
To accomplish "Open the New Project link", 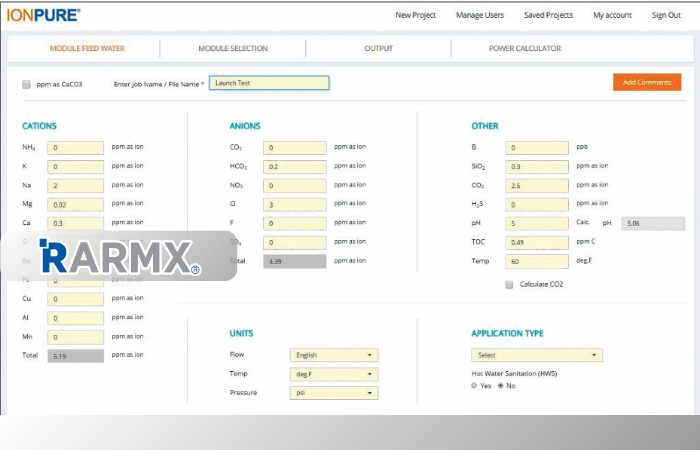I will click(x=416, y=15).
